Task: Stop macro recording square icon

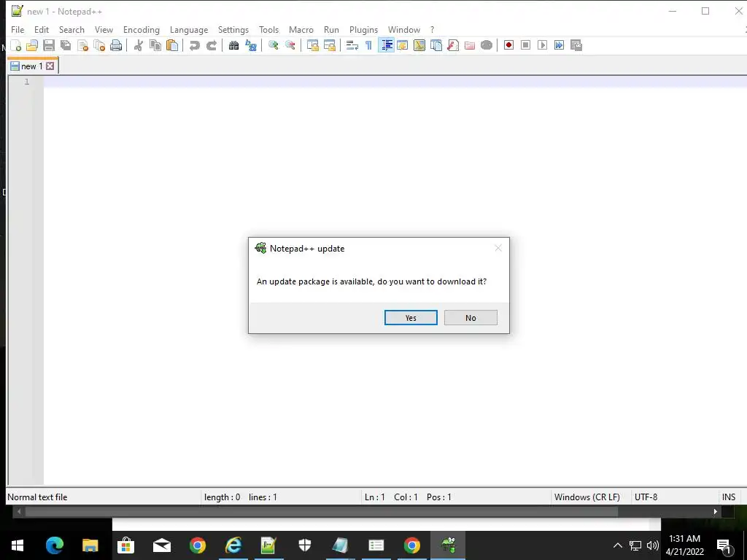Action: point(525,45)
